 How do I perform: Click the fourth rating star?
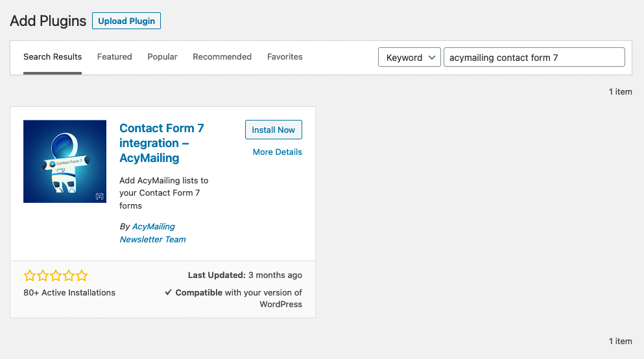69,275
